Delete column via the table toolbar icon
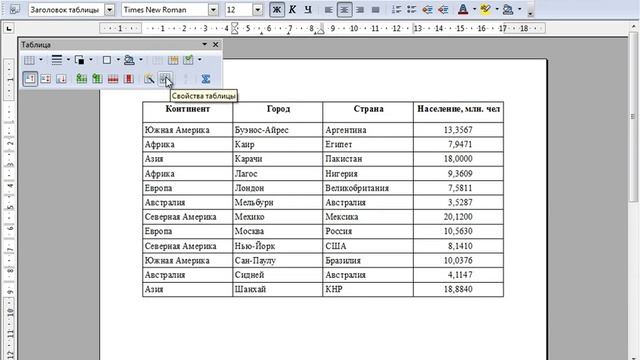 [128, 79]
